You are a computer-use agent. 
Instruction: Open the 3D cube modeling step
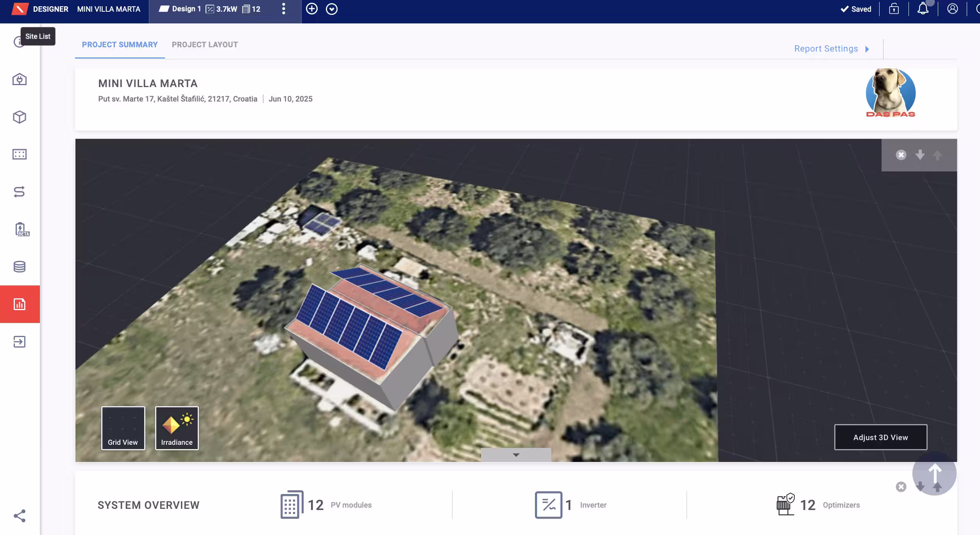click(20, 117)
